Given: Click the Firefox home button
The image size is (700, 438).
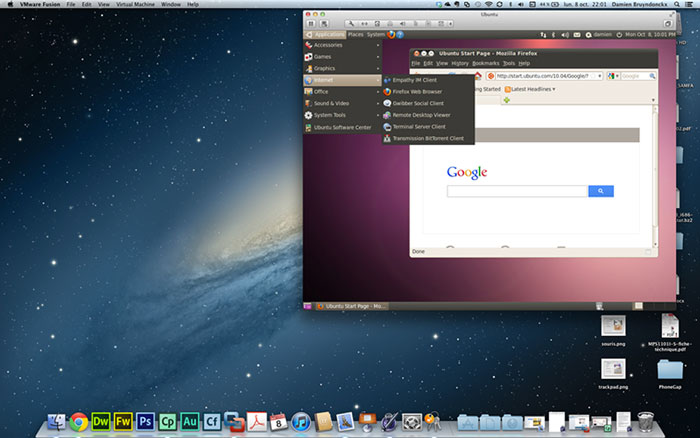Looking at the screenshot, I should [478, 75].
